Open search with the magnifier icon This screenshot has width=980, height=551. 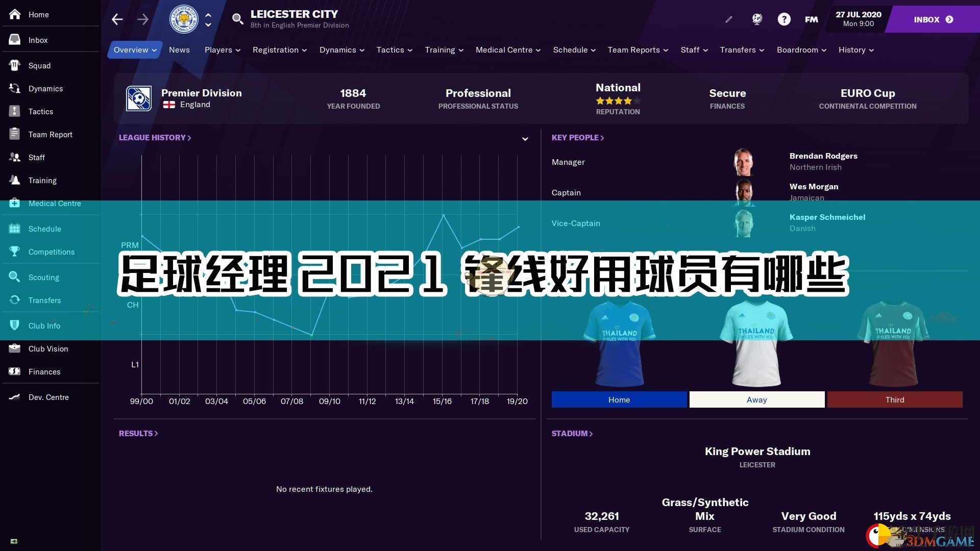coord(237,19)
